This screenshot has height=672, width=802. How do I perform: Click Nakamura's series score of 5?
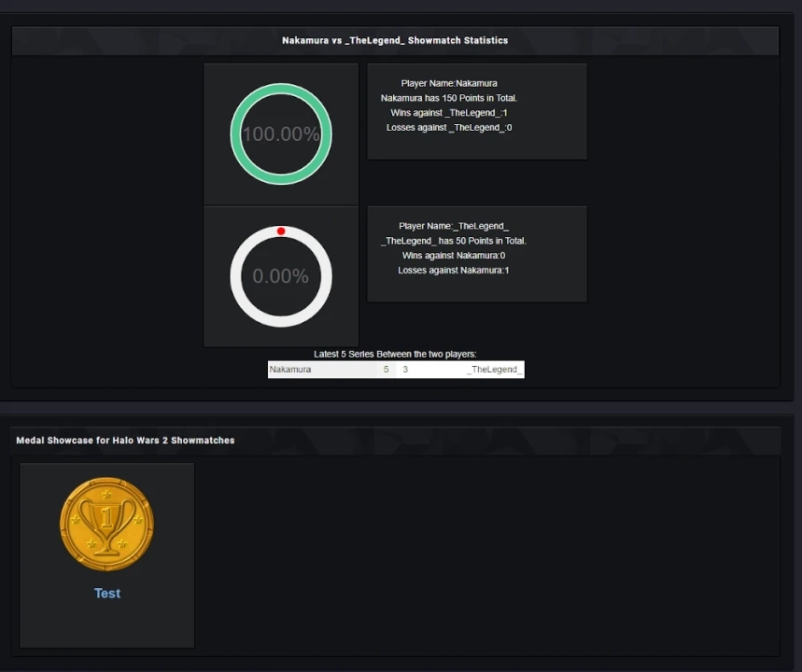click(386, 370)
